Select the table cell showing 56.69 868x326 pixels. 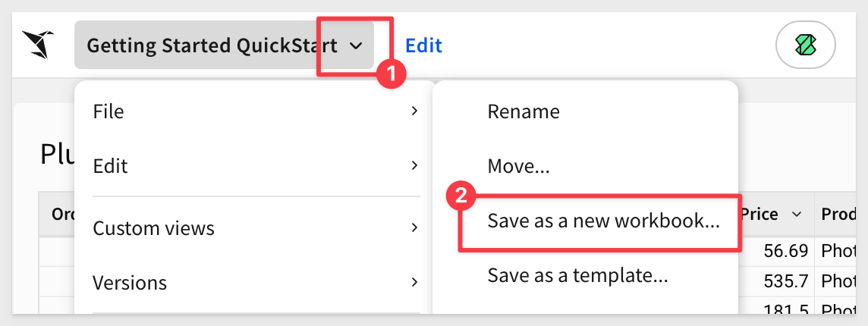coord(777,251)
